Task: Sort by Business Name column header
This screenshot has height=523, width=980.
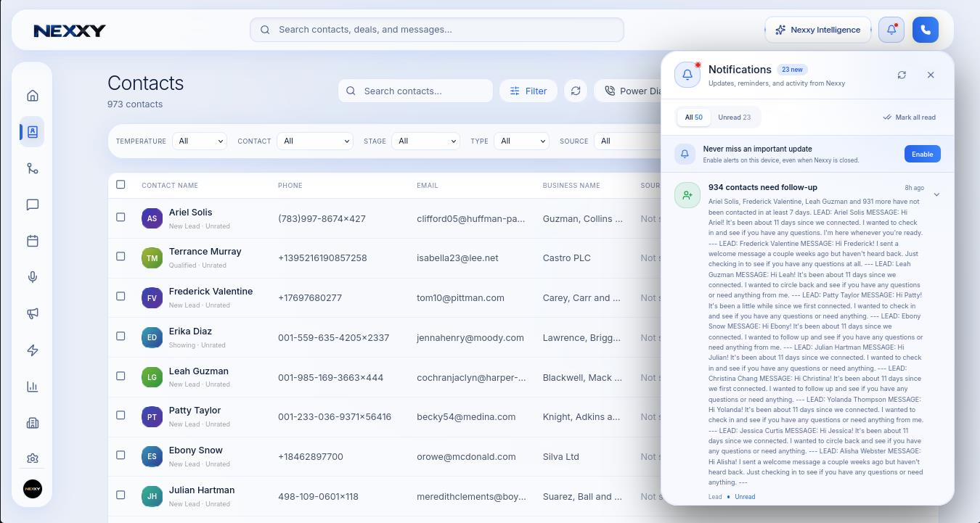Action: [571, 185]
